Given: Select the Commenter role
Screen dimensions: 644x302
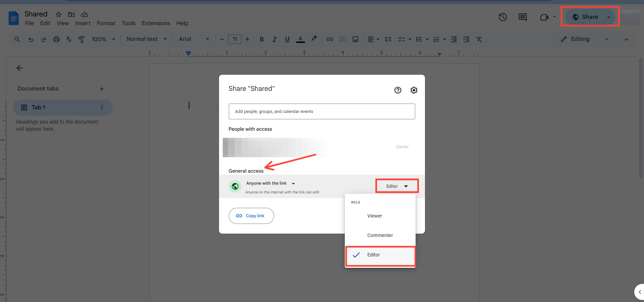Looking at the screenshot, I should tap(380, 235).
